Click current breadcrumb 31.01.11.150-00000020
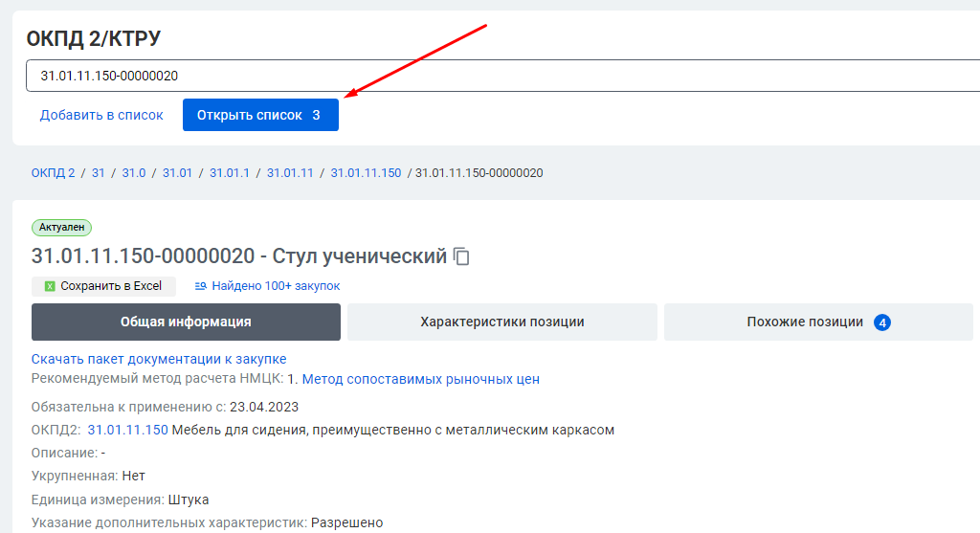The width and height of the screenshot is (980, 533). (x=479, y=173)
